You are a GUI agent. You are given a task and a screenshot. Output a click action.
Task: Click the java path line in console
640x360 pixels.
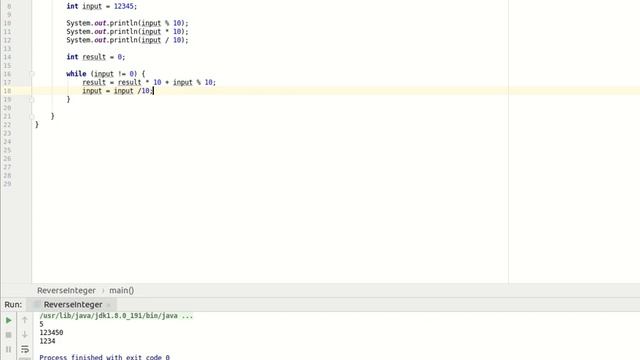116,316
